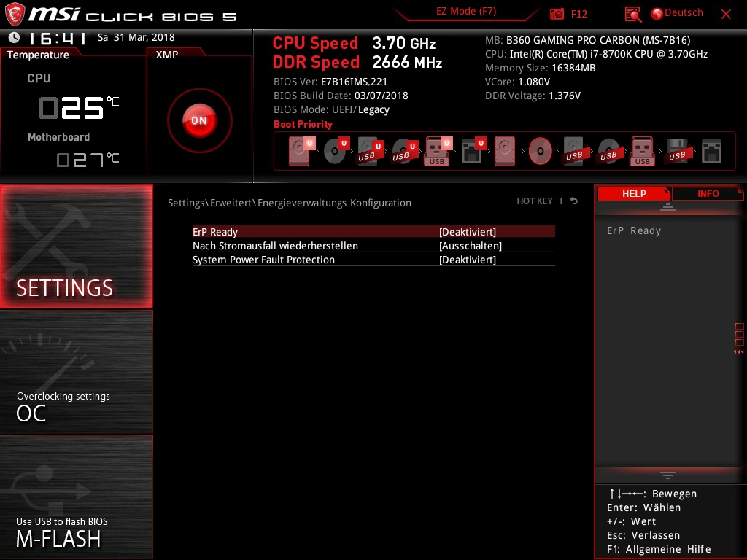747x560 pixels.
Task: Select the USB floppy boot device
Action: (x=678, y=151)
